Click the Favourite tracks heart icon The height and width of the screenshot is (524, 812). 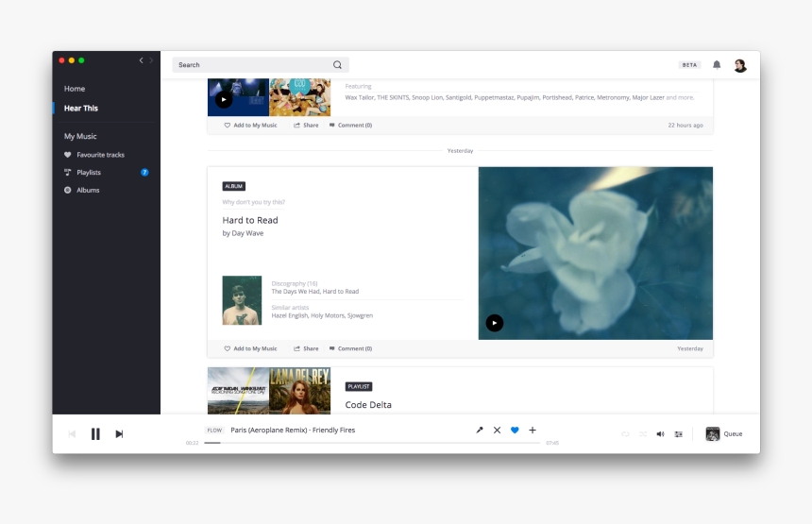coord(67,155)
